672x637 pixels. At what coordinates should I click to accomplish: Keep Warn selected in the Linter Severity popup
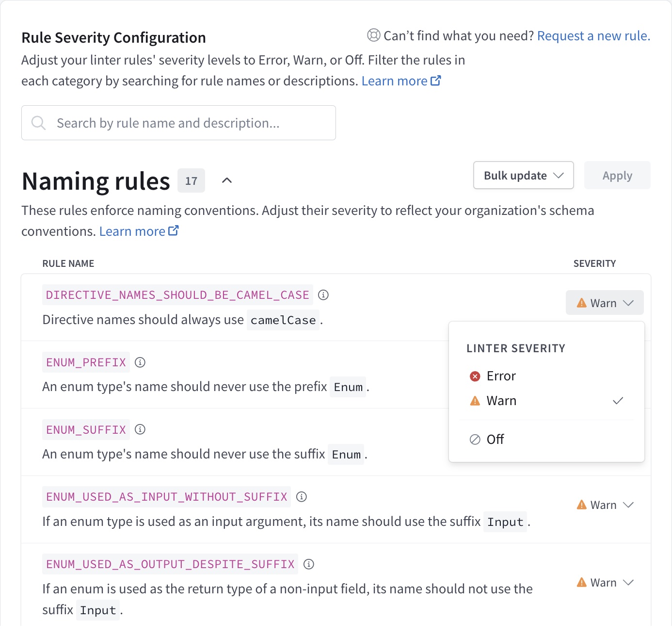[501, 401]
